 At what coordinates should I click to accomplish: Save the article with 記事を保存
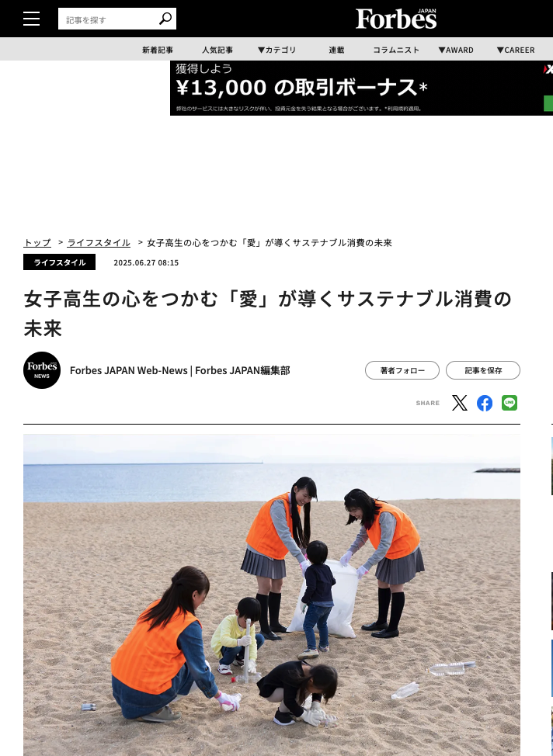483,370
